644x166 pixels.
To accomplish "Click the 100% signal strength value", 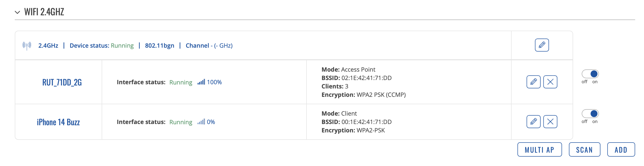I will [x=214, y=82].
